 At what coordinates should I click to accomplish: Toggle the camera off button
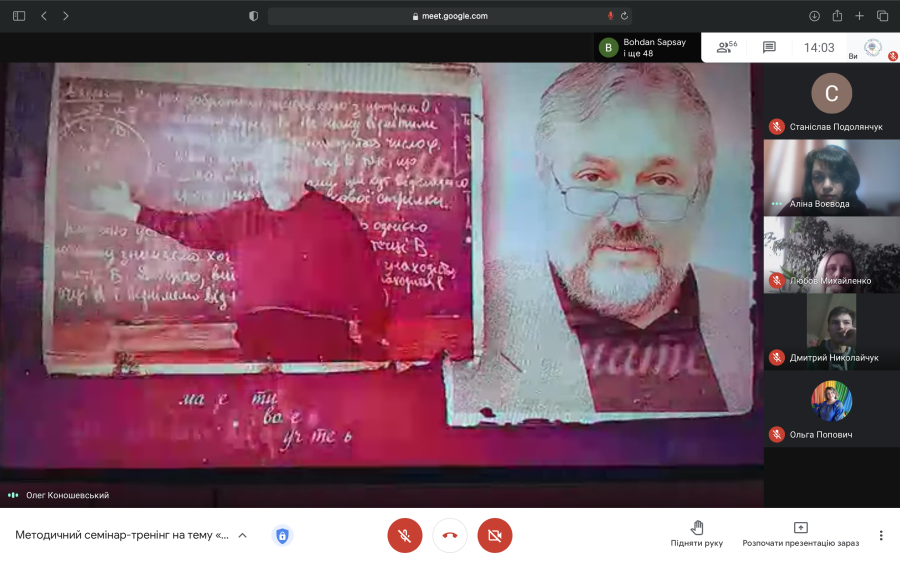(495, 535)
